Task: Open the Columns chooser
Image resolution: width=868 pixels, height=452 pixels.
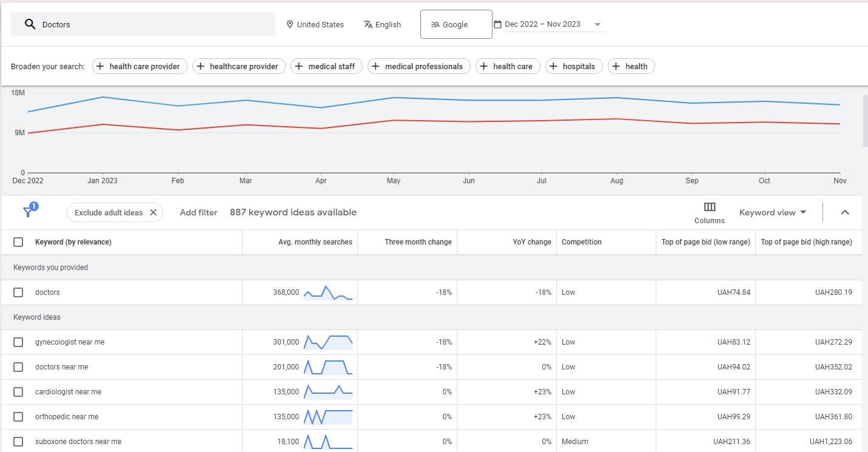Action: 710,213
